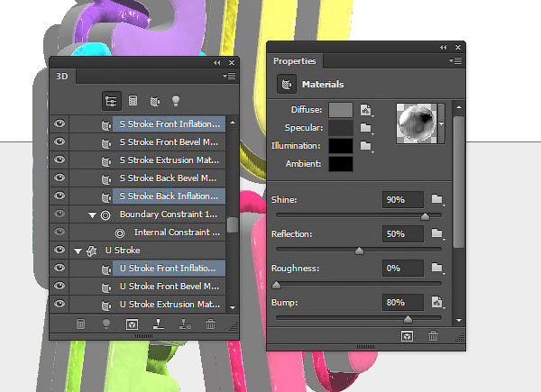This screenshot has width=541, height=392.
Task: Collapse the 3D panel with double arrows
Action: pos(216,63)
